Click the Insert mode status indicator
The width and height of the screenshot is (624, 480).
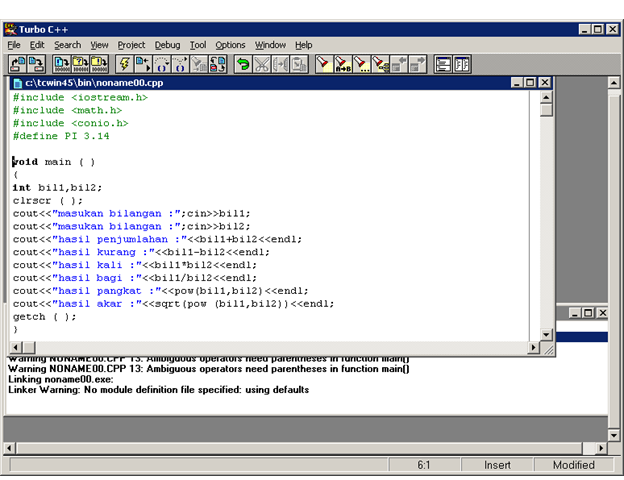(x=497, y=465)
